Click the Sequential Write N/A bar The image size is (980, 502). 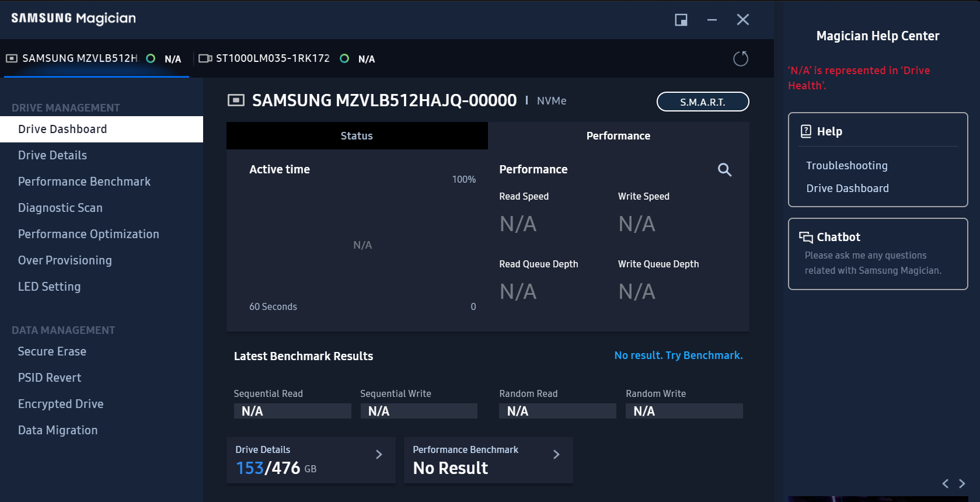(x=418, y=411)
